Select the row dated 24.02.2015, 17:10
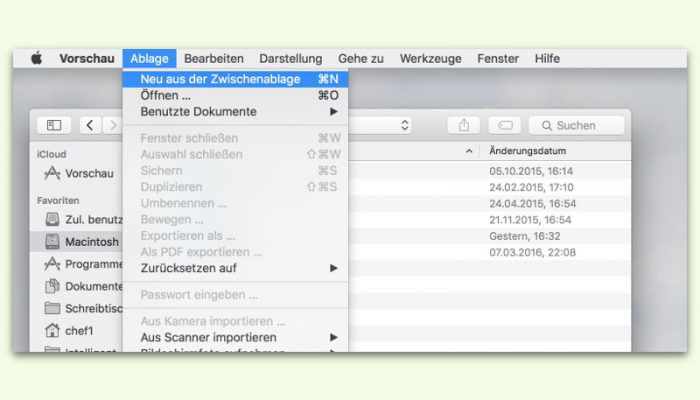 tap(490, 187)
